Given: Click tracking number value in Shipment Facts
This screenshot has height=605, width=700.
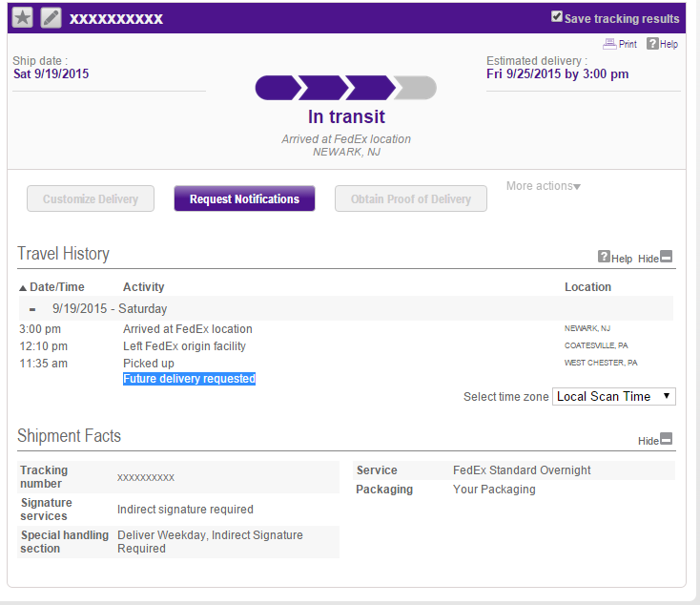Looking at the screenshot, I should [146, 478].
